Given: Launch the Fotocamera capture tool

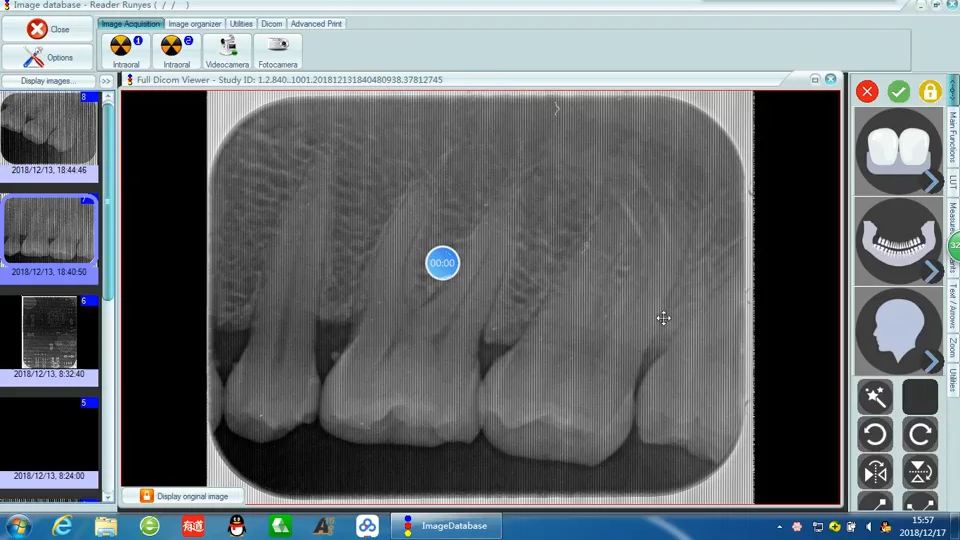Looking at the screenshot, I should click(277, 50).
